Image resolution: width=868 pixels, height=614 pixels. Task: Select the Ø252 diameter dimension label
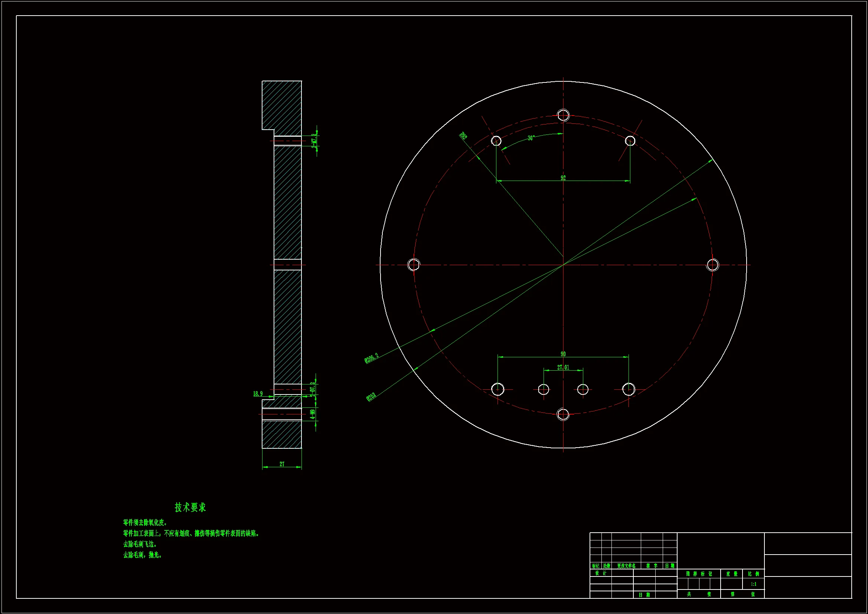[x=371, y=396]
